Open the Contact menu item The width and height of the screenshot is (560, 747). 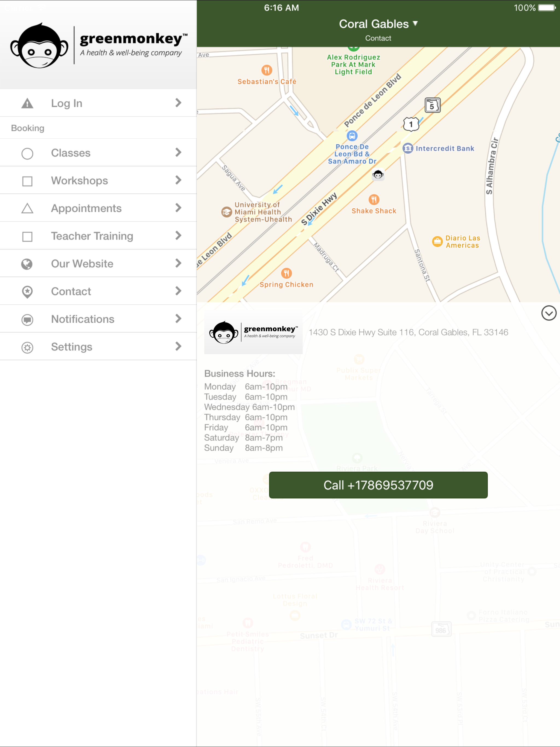click(x=98, y=291)
